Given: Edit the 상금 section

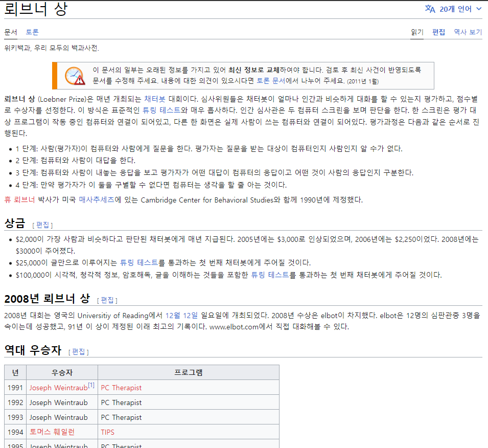Looking at the screenshot, I should pyautogui.click(x=42, y=225).
